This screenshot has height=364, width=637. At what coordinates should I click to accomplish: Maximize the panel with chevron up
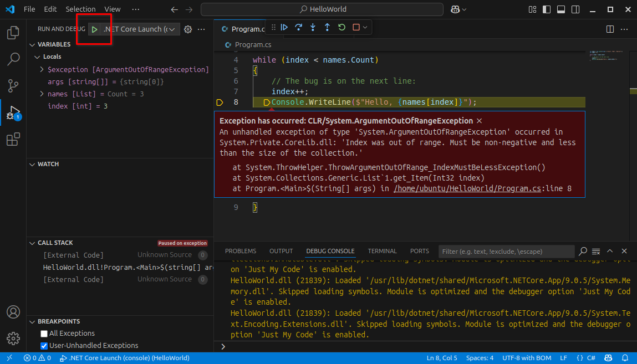click(610, 251)
